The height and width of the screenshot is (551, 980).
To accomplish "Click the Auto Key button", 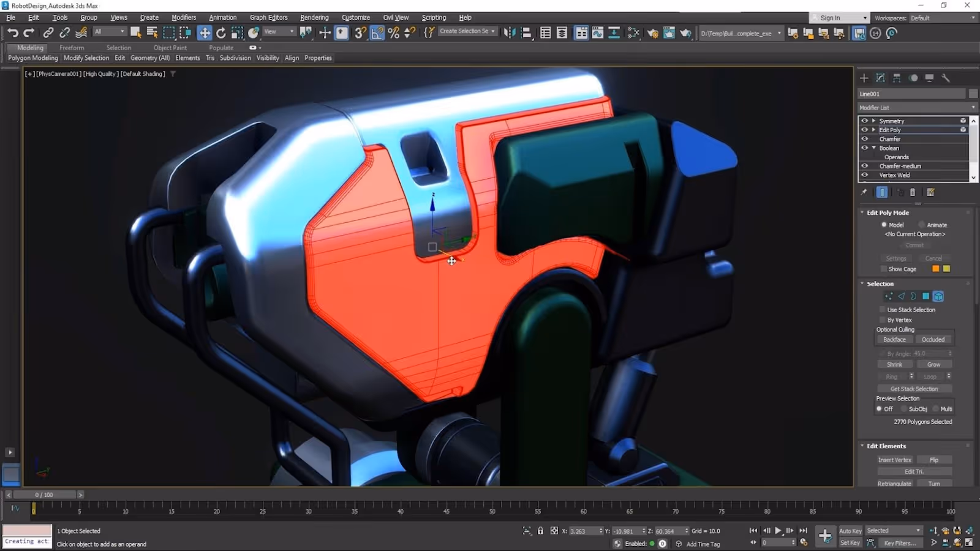I will click(x=850, y=531).
